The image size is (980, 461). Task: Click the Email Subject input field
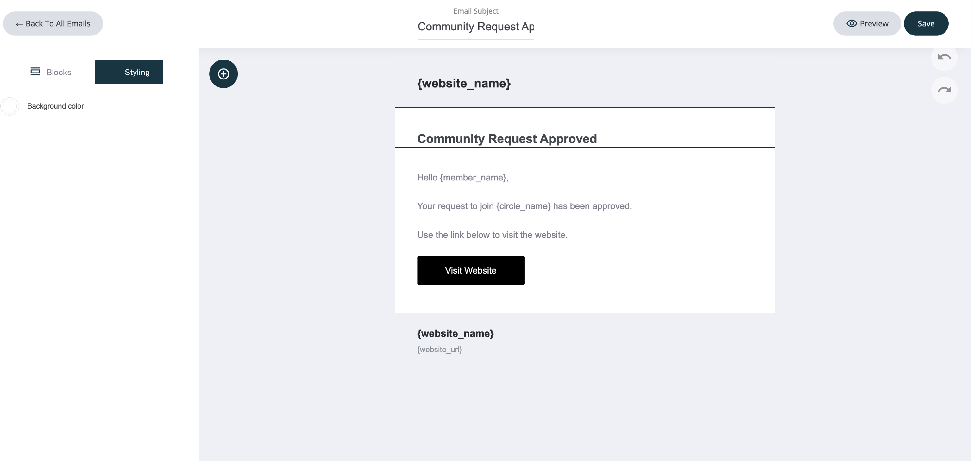(476, 27)
